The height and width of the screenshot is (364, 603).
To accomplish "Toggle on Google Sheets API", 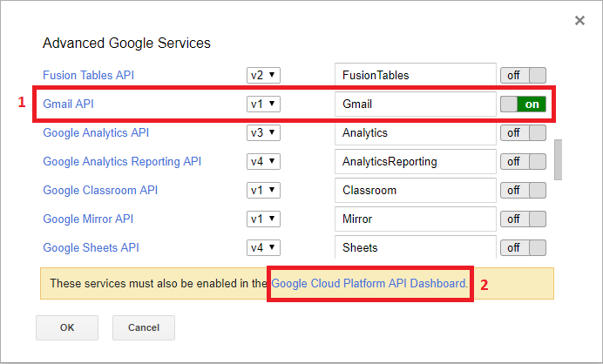I will point(523,248).
